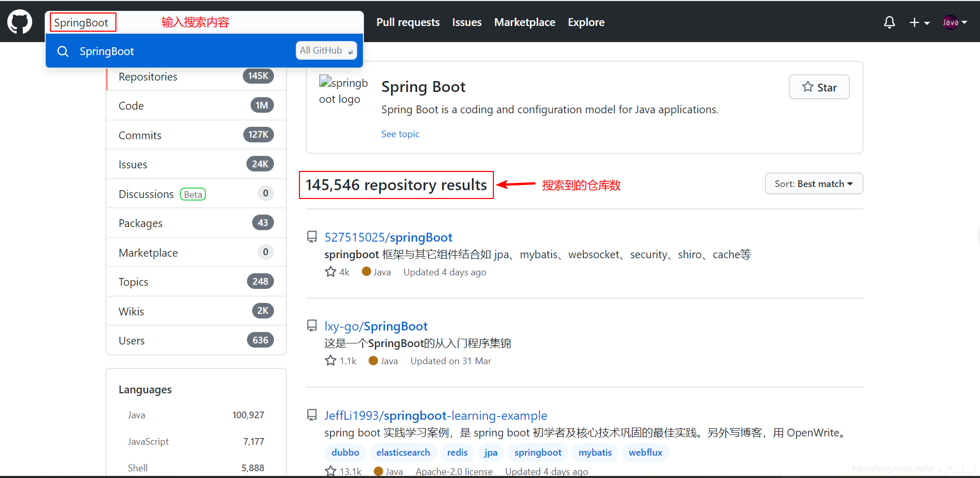The height and width of the screenshot is (478, 980).
Task: Filter results by Discussions Beta
Action: (196, 194)
